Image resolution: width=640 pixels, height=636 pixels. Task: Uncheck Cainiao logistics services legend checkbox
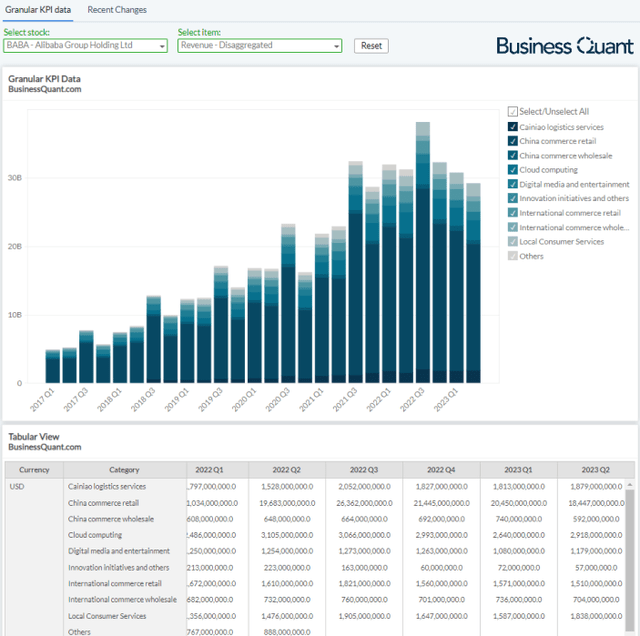(513, 127)
